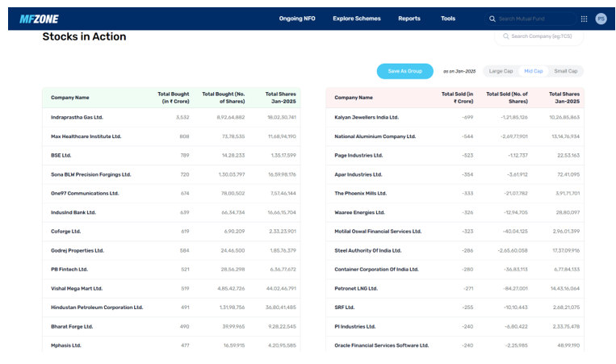Select Mphasis Ltd. row
Screen dimensions: 616x364
pyautogui.click(x=171, y=345)
